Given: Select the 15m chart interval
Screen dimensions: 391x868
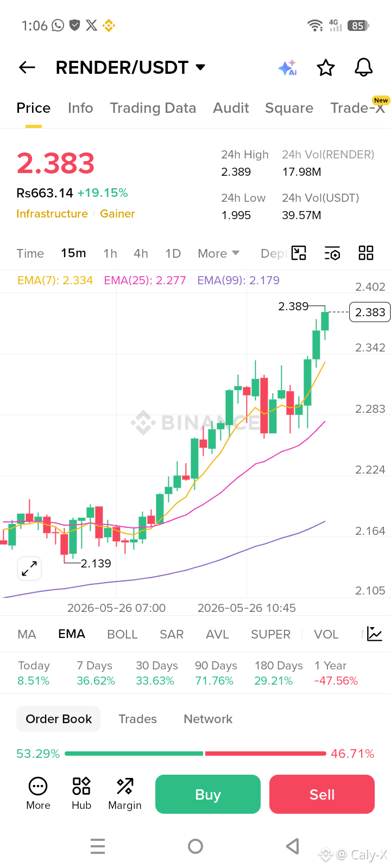Looking at the screenshot, I should [x=73, y=253].
